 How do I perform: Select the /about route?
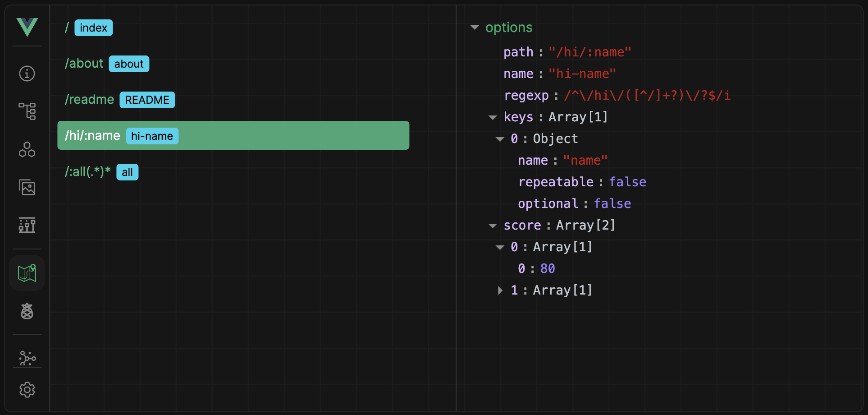233,64
